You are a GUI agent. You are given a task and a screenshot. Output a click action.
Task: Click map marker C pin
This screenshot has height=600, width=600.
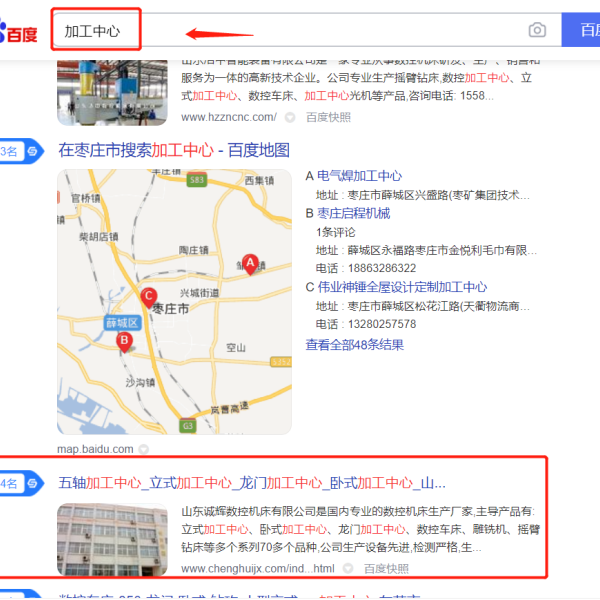click(148, 297)
